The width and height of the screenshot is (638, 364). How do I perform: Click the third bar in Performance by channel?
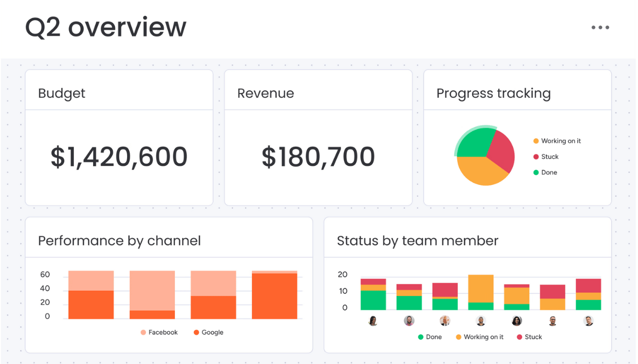coord(213,295)
